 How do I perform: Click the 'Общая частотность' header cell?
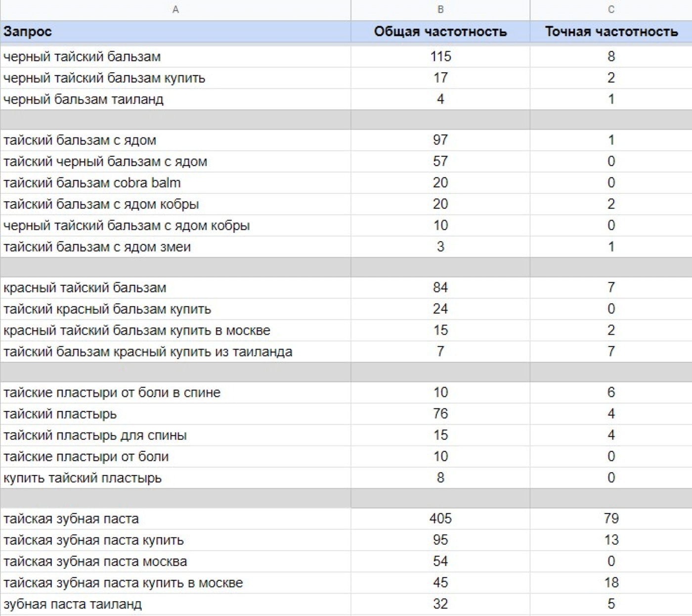point(440,32)
